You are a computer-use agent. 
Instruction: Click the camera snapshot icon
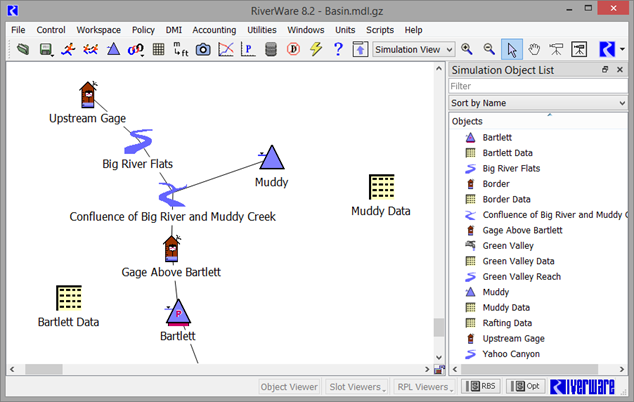coord(203,50)
